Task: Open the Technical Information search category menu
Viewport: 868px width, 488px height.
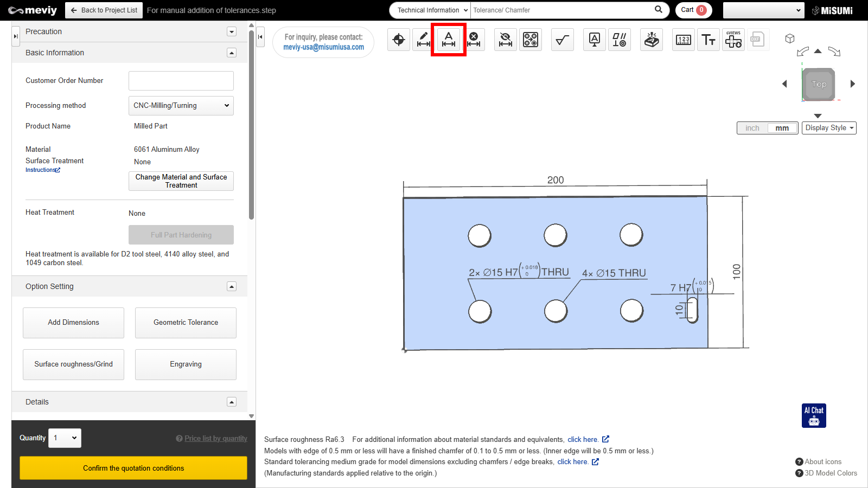Action: point(431,10)
